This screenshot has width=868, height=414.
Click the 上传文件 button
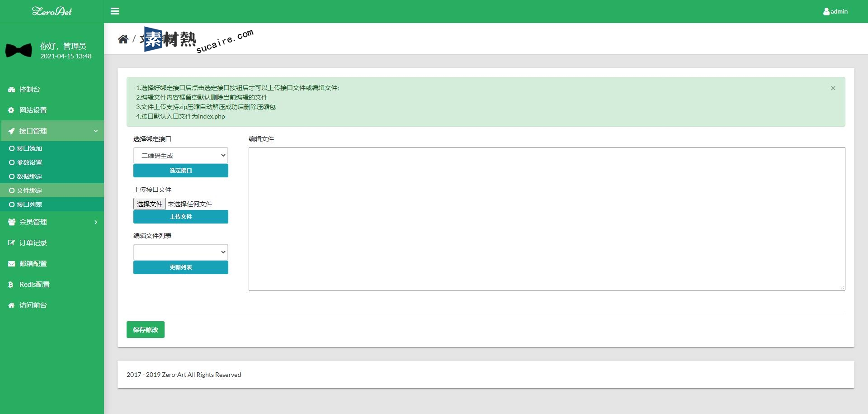point(180,217)
